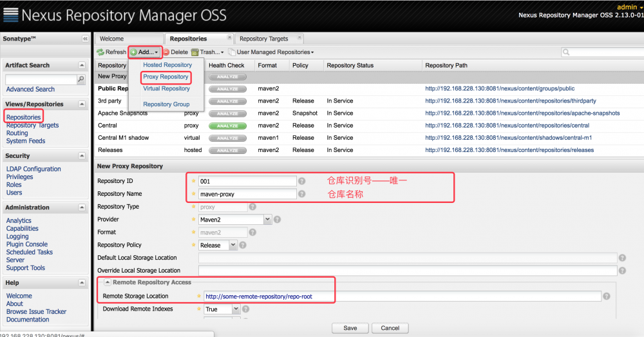Click the green ANALYZE button for Central
The height and width of the screenshot is (337, 644).
click(x=227, y=126)
